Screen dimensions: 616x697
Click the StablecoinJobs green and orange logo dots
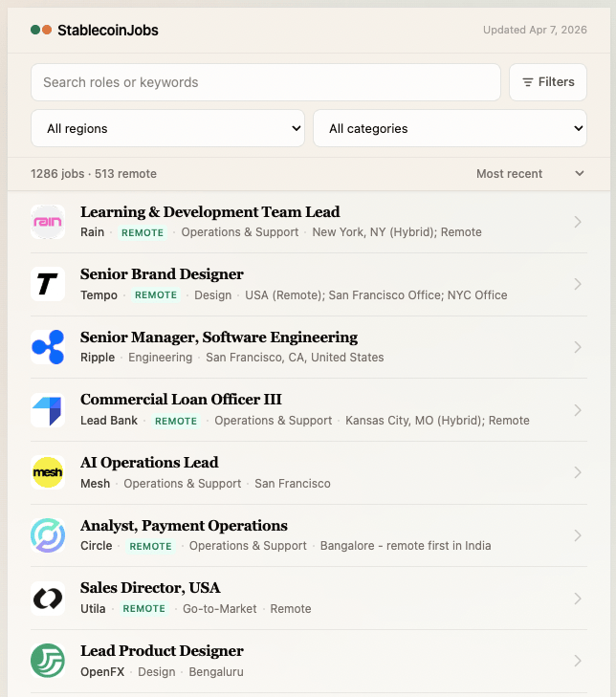(41, 30)
